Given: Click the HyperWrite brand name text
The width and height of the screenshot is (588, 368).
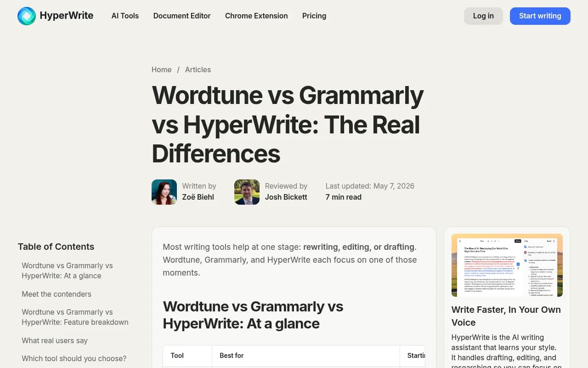Looking at the screenshot, I should point(67,16).
